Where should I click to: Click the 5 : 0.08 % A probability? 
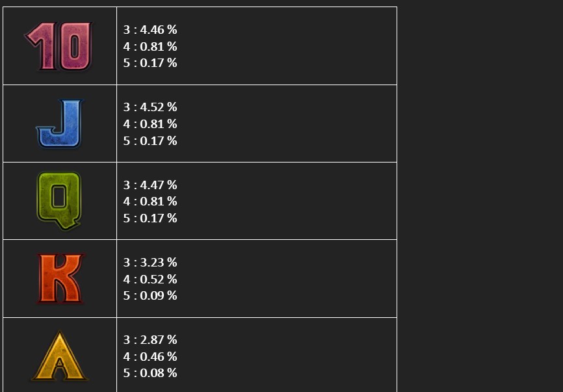point(150,373)
